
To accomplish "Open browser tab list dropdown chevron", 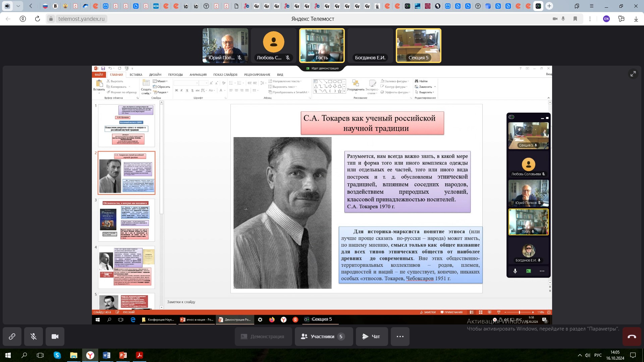I will (x=18, y=6).
